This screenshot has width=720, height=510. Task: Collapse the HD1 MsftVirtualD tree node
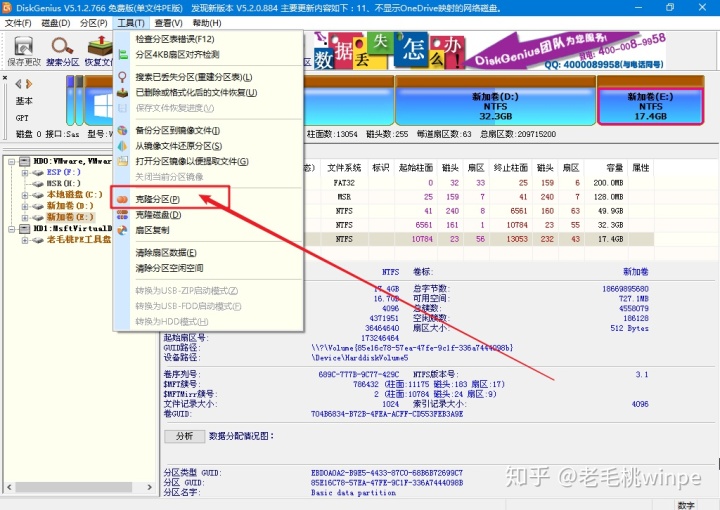[11, 229]
